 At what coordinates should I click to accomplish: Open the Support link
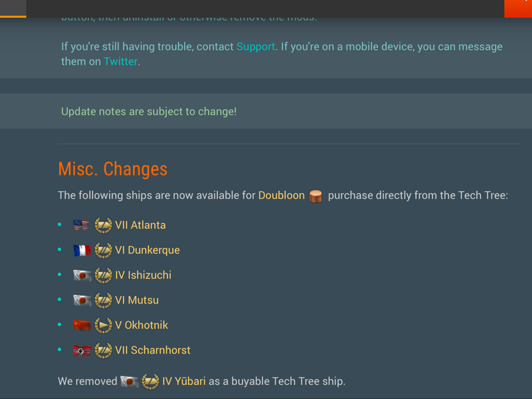coord(255,47)
